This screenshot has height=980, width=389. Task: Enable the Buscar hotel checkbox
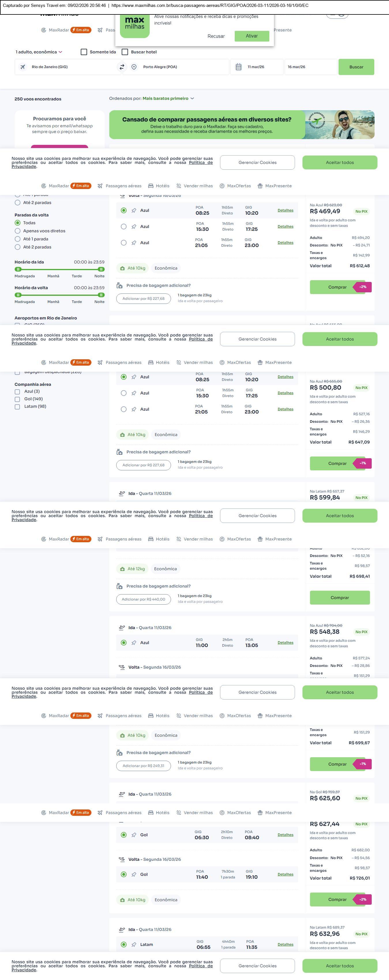pyautogui.click(x=125, y=52)
